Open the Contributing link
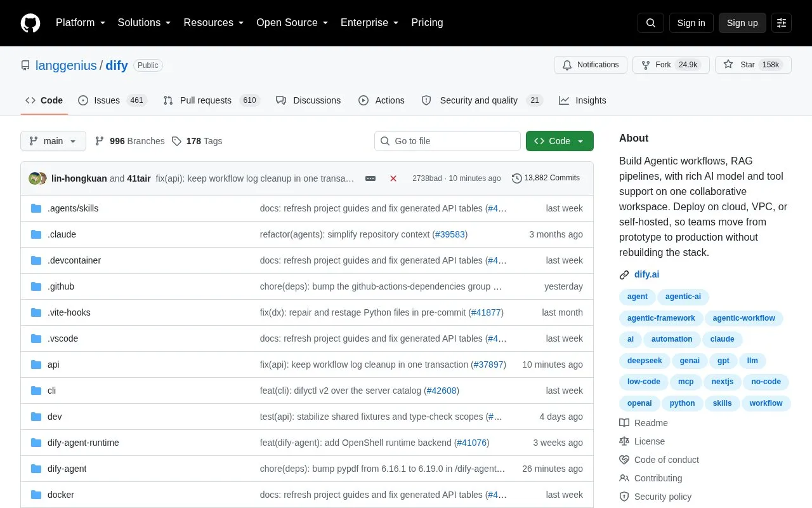Image resolution: width=812 pixels, height=508 pixels. [x=651, y=478]
